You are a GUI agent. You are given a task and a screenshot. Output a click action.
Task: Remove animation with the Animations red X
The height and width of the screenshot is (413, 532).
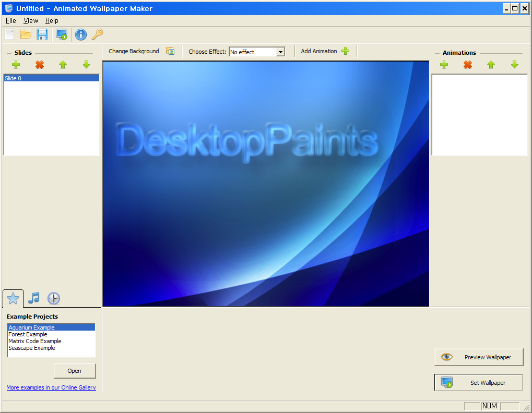coord(468,64)
